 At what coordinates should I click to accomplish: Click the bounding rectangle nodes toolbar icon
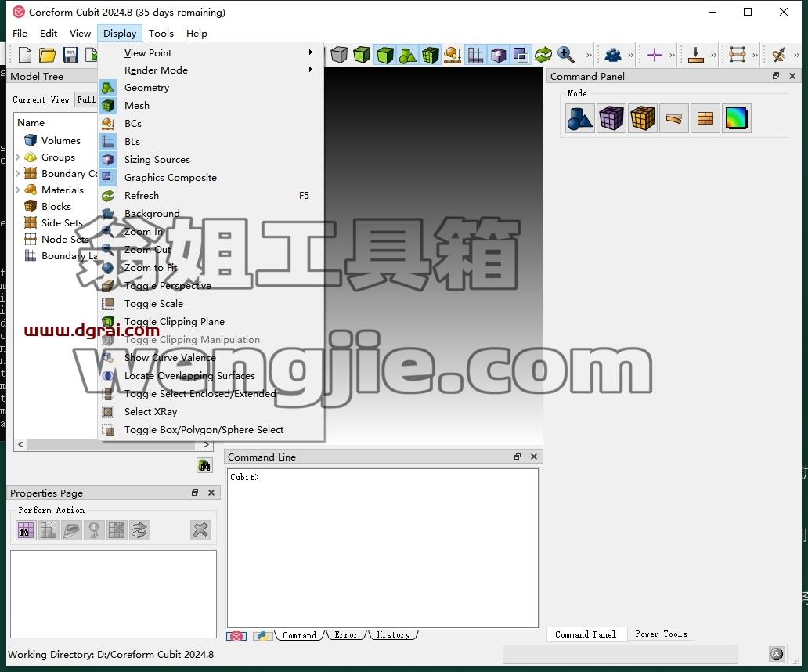tap(738, 55)
